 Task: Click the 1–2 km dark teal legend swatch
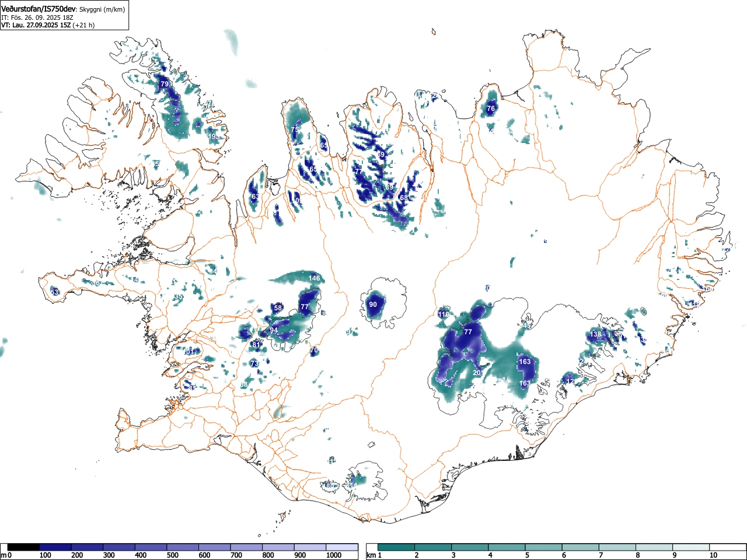(397, 547)
